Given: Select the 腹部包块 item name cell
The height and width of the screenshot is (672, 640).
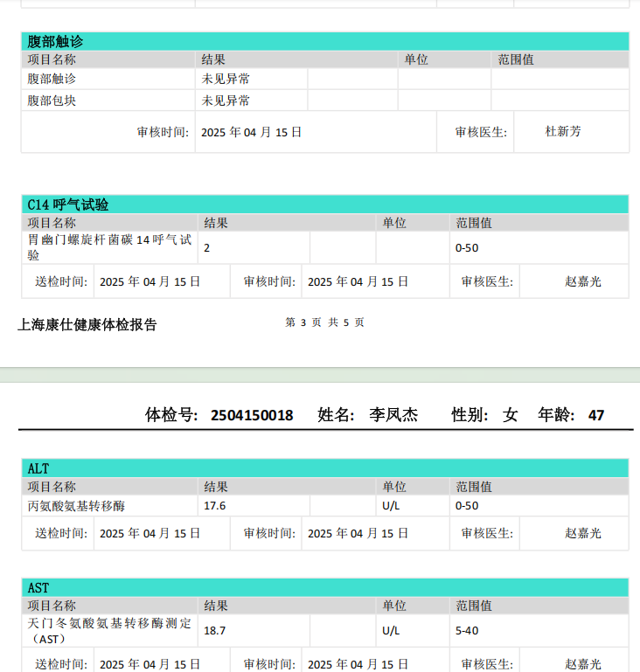Looking at the screenshot, I should [52, 100].
